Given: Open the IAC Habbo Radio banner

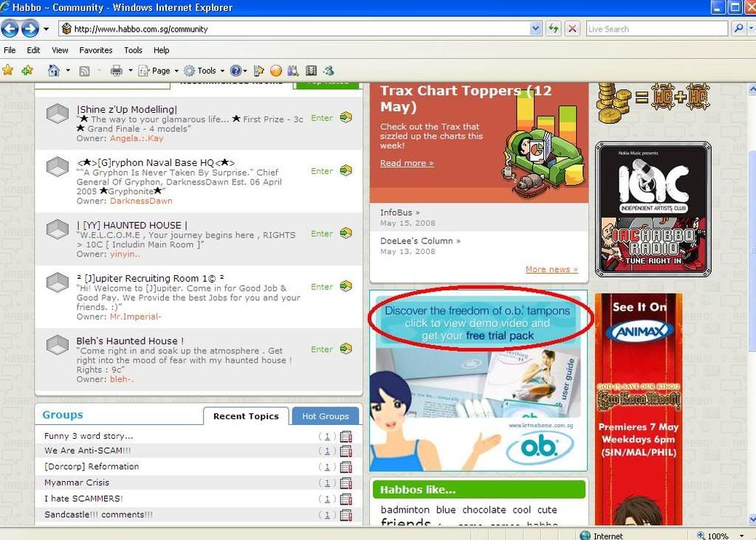Looking at the screenshot, I should [x=653, y=209].
